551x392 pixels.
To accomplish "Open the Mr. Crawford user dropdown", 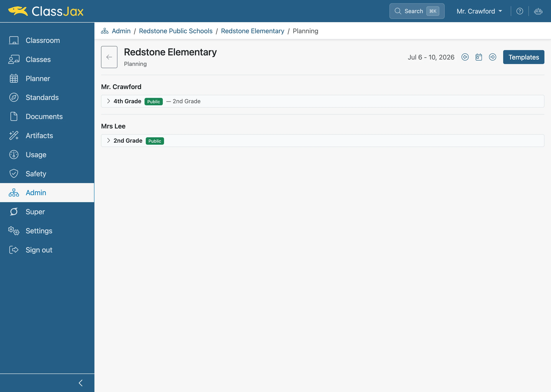I will pos(479,11).
